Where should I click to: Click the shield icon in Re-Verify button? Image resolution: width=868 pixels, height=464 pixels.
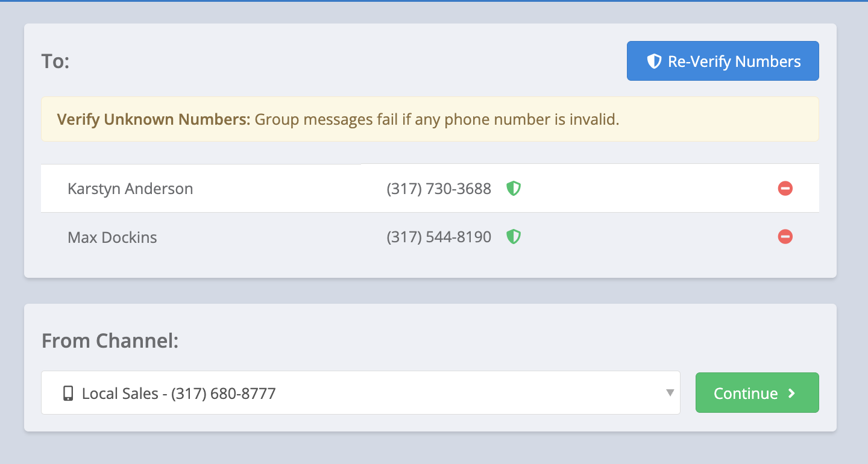click(x=654, y=61)
